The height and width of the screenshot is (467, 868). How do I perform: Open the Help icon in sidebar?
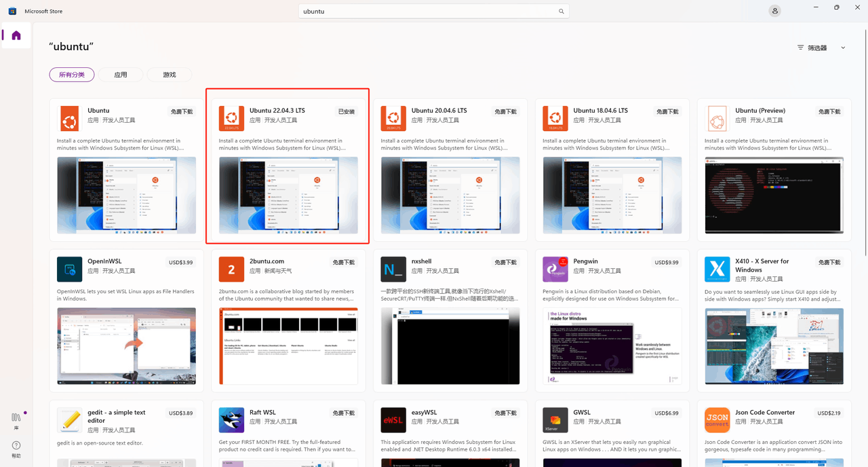click(x=16, y=447)
